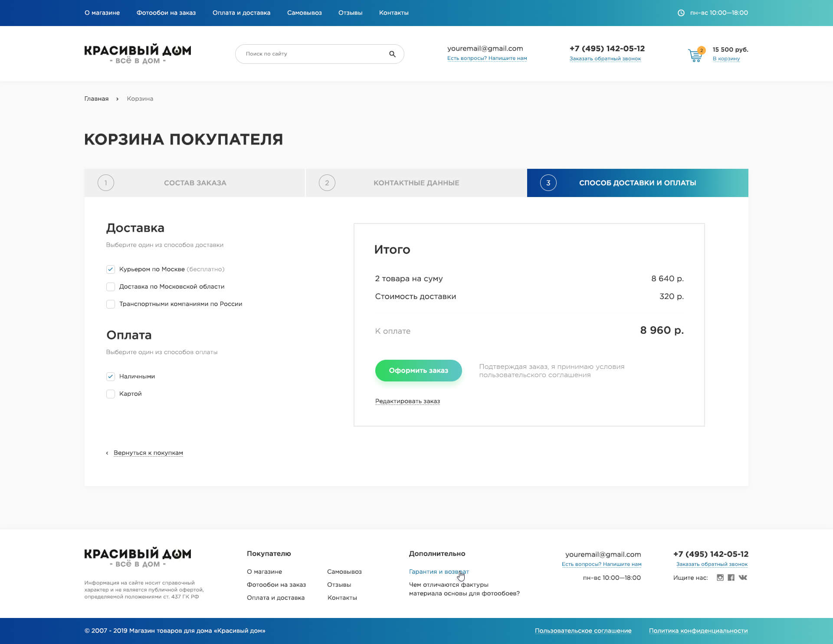Click the total 8 960 р. amount
The image size is (833, 644).
point(662,331)
